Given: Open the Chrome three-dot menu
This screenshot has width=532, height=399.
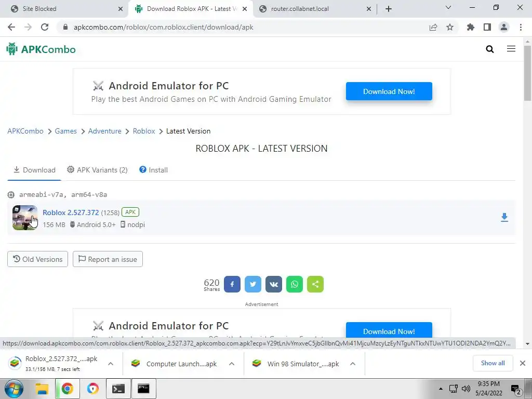Looking at the screenshot, I should click(521, 27).
